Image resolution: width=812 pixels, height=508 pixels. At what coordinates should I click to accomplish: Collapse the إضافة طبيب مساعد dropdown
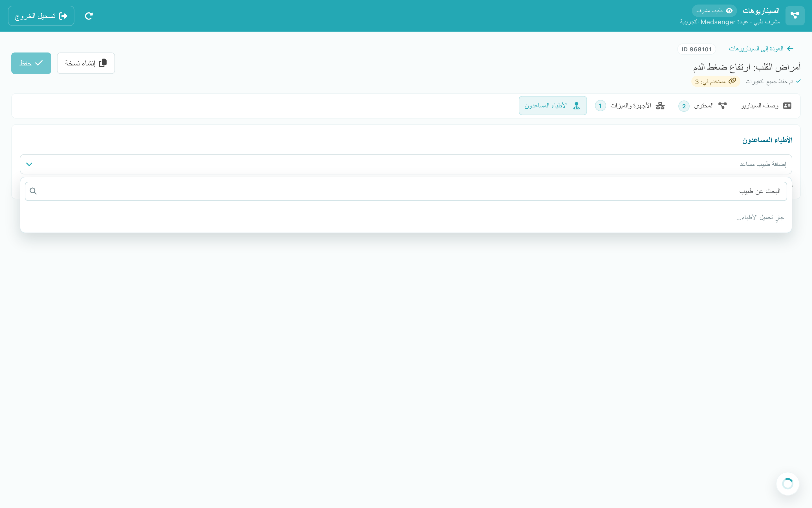(x=406, y=164)
